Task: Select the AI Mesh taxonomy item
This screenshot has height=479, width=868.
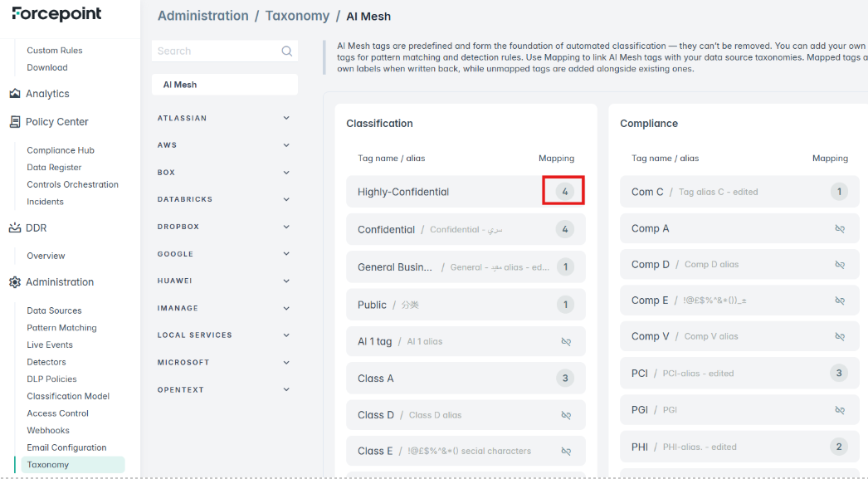Action: 225,85
